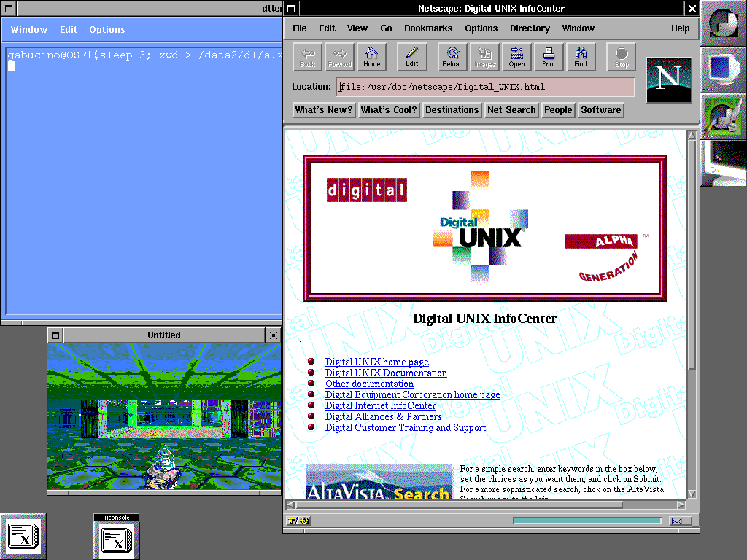Image resolution: width=747 pixels, height=560 pixels.
Task: Click the Netscape page scroll-up arrow
Action: coord(692,136)
